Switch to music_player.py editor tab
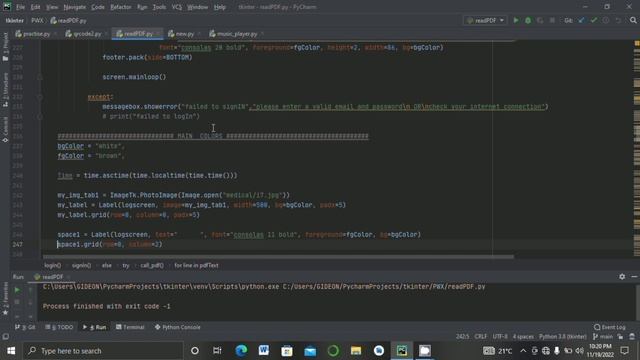The height and width of the screenshot is (360, 640). tap(236, 34)
